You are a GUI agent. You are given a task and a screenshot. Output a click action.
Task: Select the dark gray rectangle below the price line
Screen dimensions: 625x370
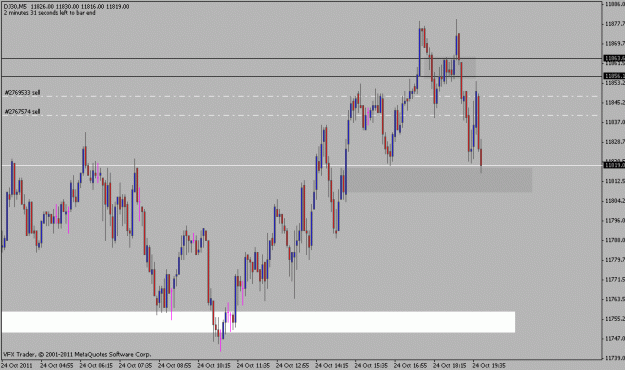(438, 180)
